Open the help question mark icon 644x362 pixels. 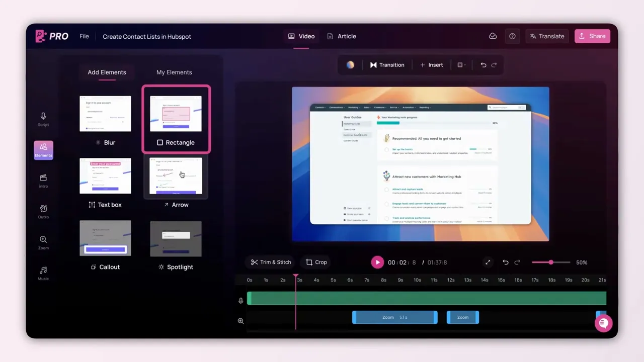pos(512,36)
